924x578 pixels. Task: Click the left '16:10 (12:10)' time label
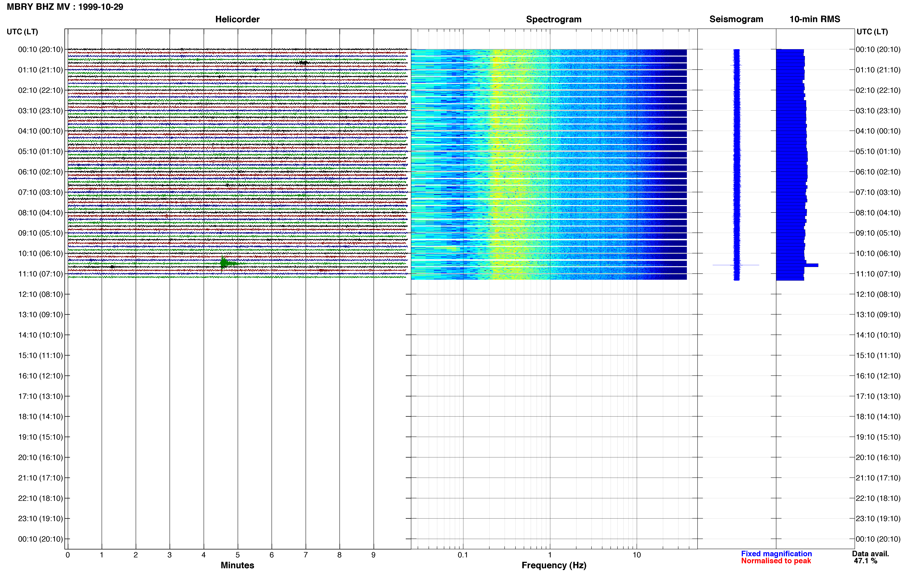pyautogui.click(x=41, y=376)
